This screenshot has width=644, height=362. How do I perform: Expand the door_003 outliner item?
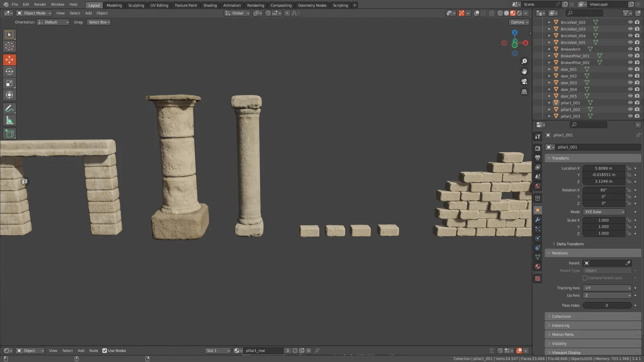[x=549, y=82]
